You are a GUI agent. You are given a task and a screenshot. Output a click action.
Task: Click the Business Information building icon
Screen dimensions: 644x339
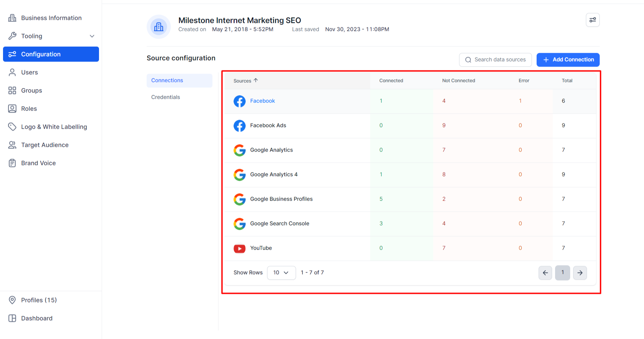tap(12, 18)
